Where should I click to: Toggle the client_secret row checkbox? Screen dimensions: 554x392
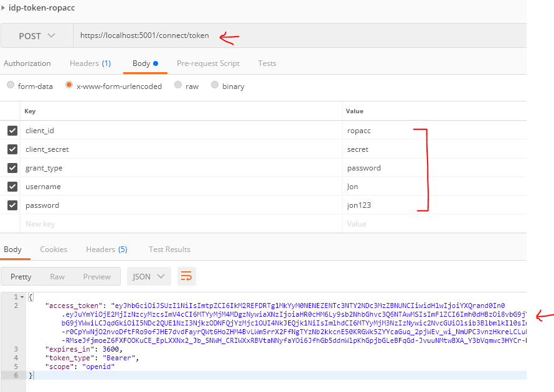(x=12, y=149)
